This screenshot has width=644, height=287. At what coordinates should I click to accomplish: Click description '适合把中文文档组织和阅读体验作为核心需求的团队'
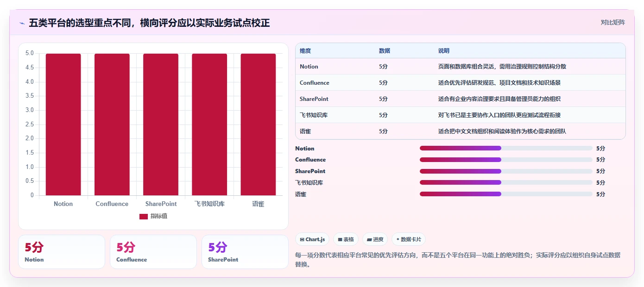[x=502, y=131]
